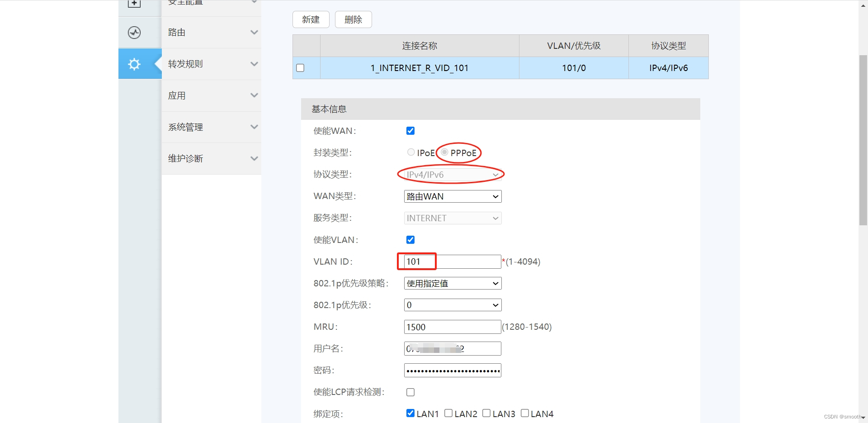The height and width of the screenshot is (423, 868).
Task: Click the 新建 button
Action: click(x=311, y=19)
